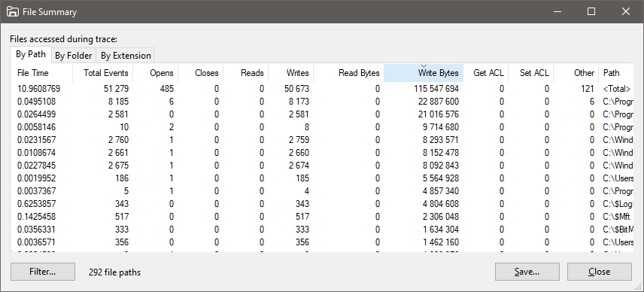Open the Filter... dialog
Screen dimensions: 644x292
tap(43, 272)
